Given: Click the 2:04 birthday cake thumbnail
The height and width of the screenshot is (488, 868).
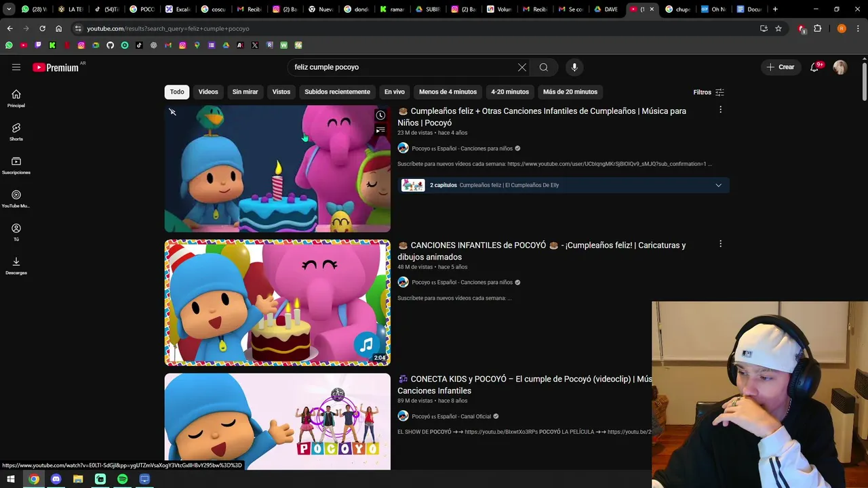Looking at the screenshot, I should click(x=277, y=303).
